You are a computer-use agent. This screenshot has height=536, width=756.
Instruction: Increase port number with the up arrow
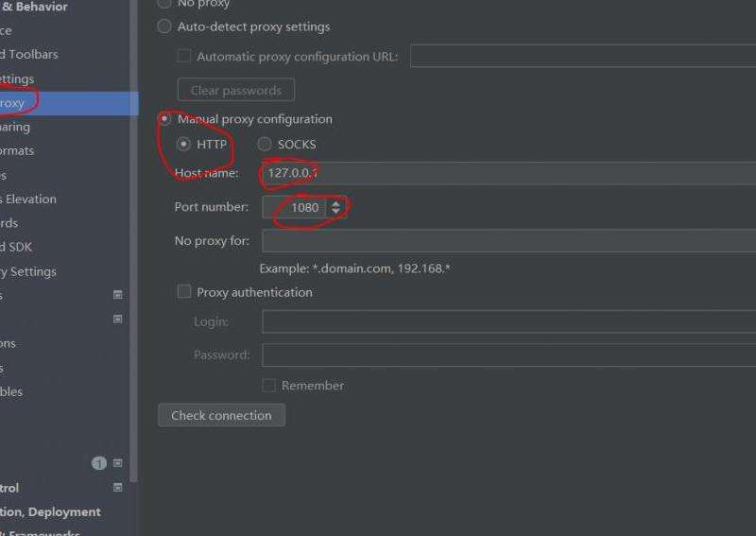tap(335, 202)
